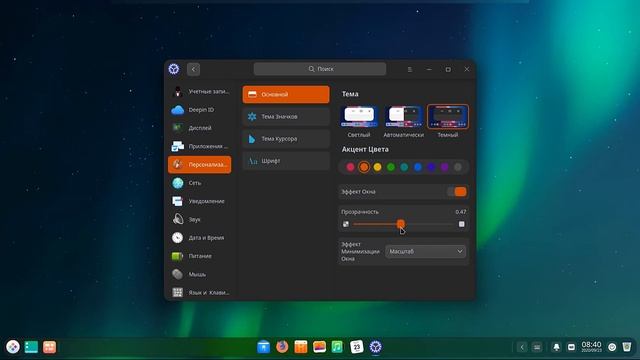Pick the grey accent color
This screenshot has width=640, height=360.
click(x=458, y=167)
